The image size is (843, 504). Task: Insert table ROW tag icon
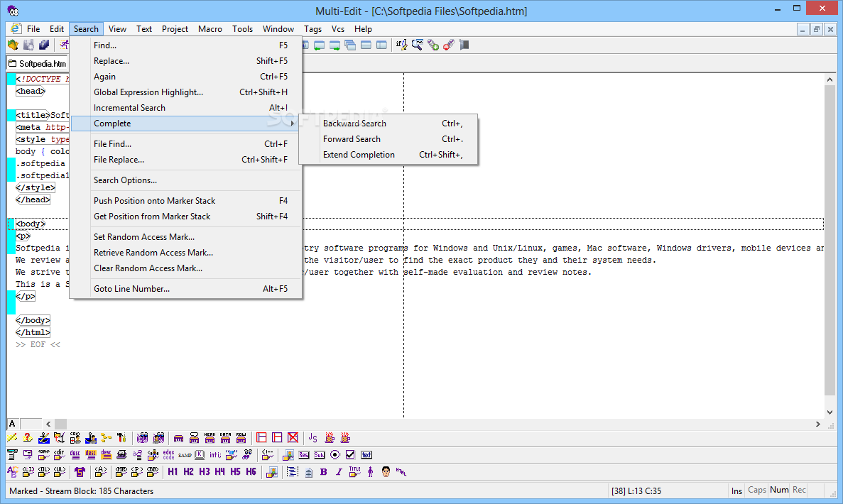[x=241, y=438]
